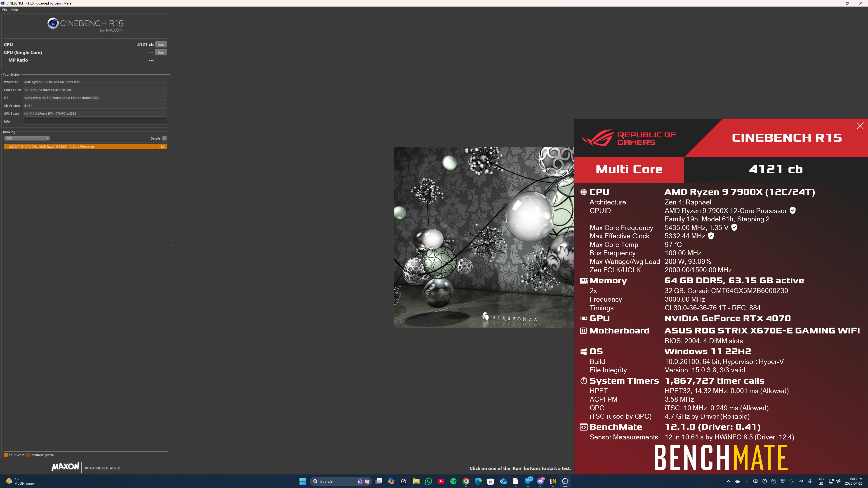Click the BenchMate code icon in panel

click(584, 427)
